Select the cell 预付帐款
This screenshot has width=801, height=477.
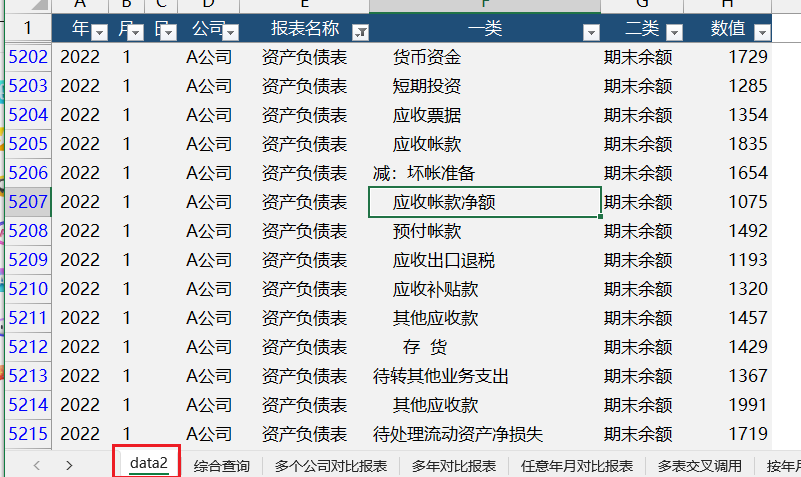click(484, 231)
